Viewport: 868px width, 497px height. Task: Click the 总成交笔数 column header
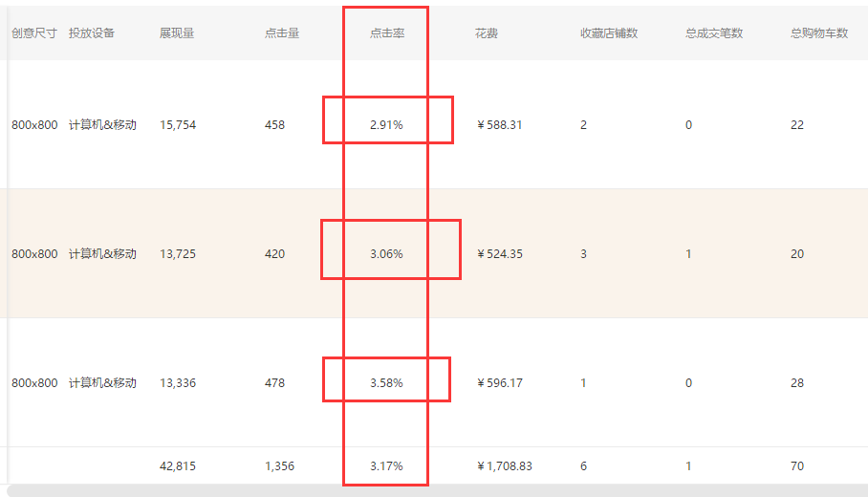(714, 33)
